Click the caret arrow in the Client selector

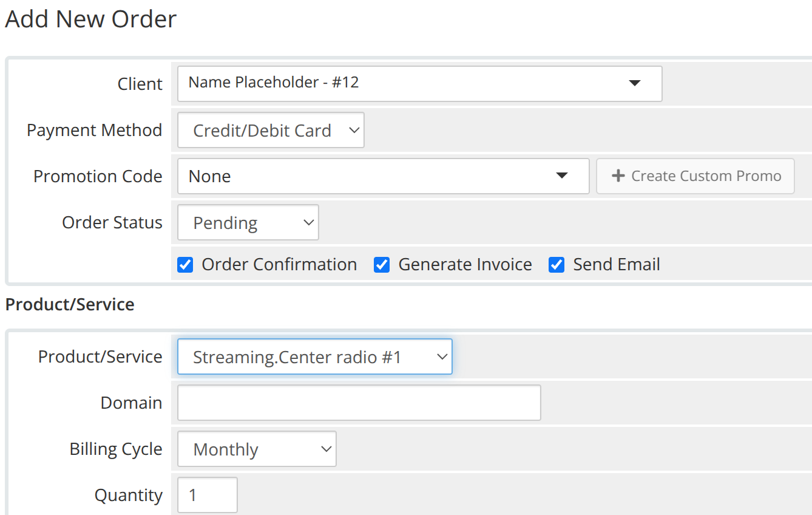click(635, 83)
